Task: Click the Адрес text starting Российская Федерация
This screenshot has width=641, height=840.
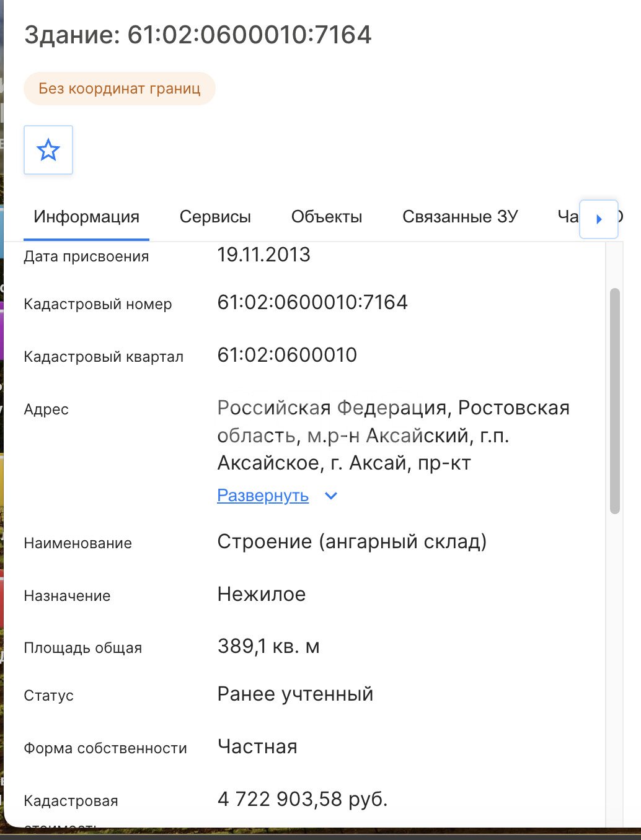Action: [x=394, y=435]
